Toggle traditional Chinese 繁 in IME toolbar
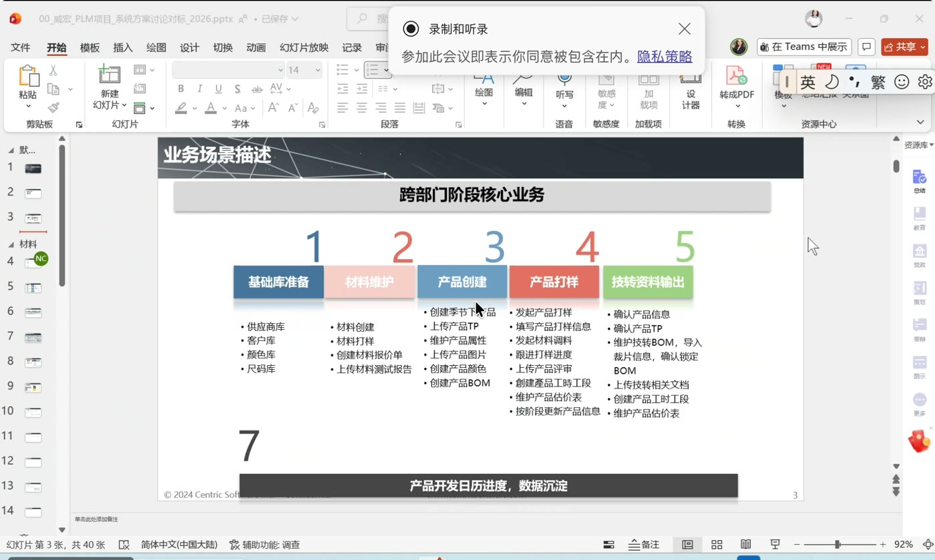The height and width of the screenshot is (560, 935). pos(878,82)
